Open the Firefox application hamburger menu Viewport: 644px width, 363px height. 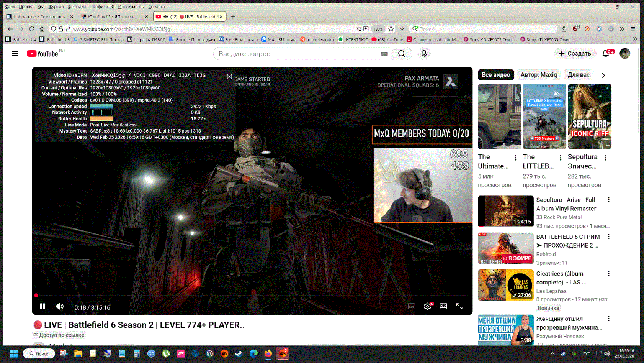click(x=633, y=29)
